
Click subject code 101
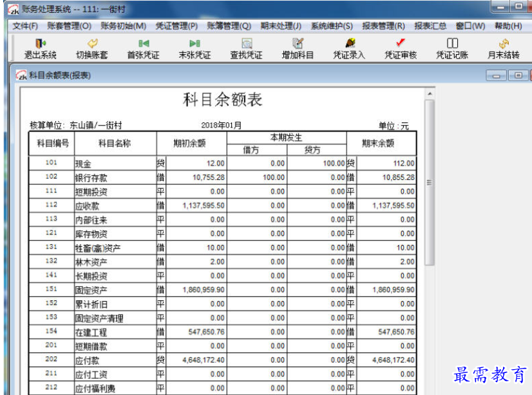tap(52, 162)
